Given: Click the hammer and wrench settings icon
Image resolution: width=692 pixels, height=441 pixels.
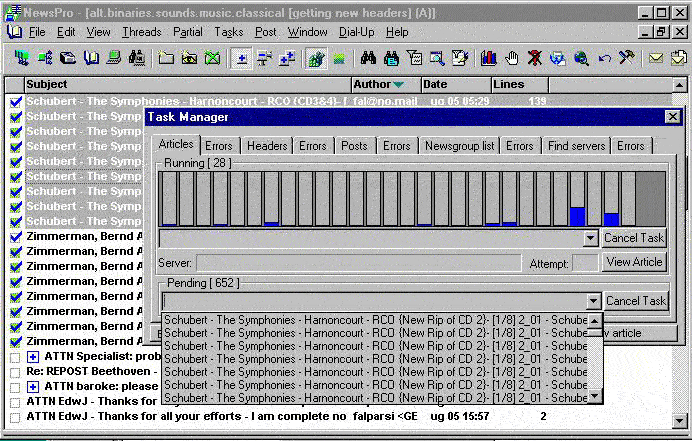Looking at the screenshot, I should click(x=626, y=58).
